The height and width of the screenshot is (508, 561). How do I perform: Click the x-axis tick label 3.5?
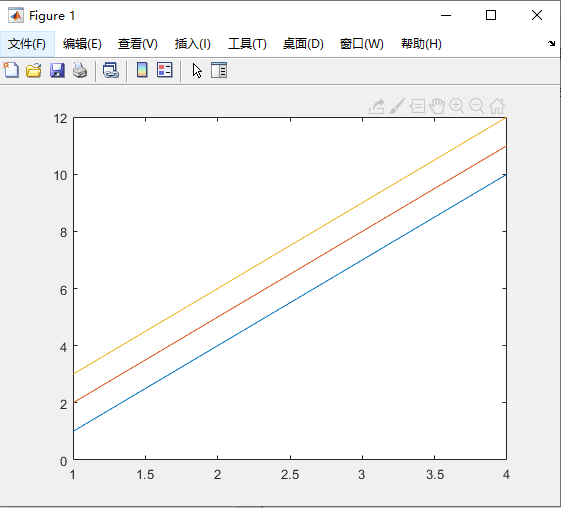[435, 475]
